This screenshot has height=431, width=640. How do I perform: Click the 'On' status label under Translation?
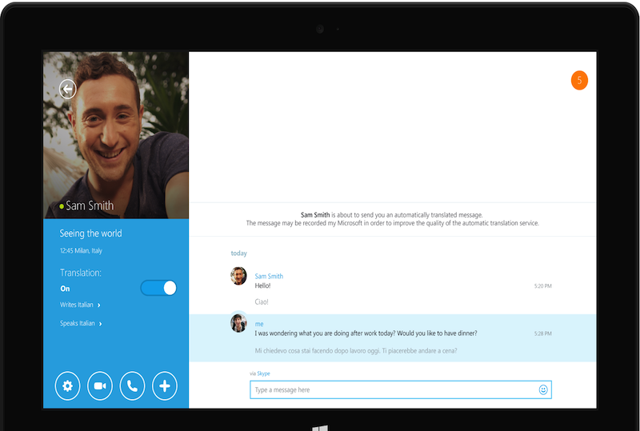coord(65,289)
